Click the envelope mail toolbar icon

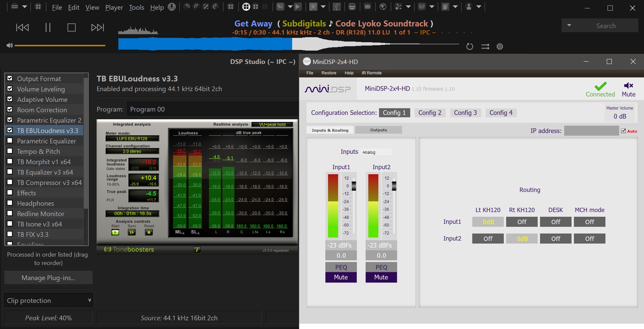[x=368, y=7]
